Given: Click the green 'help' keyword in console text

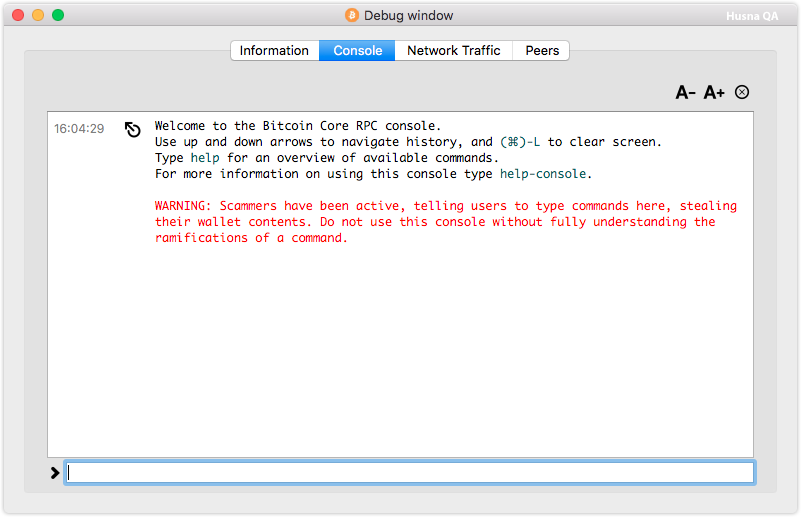Looking at the screenshot, I should [205, 158].
